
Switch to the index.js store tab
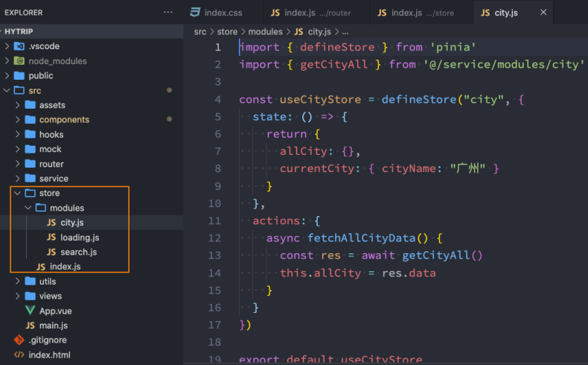coord(421,13)
